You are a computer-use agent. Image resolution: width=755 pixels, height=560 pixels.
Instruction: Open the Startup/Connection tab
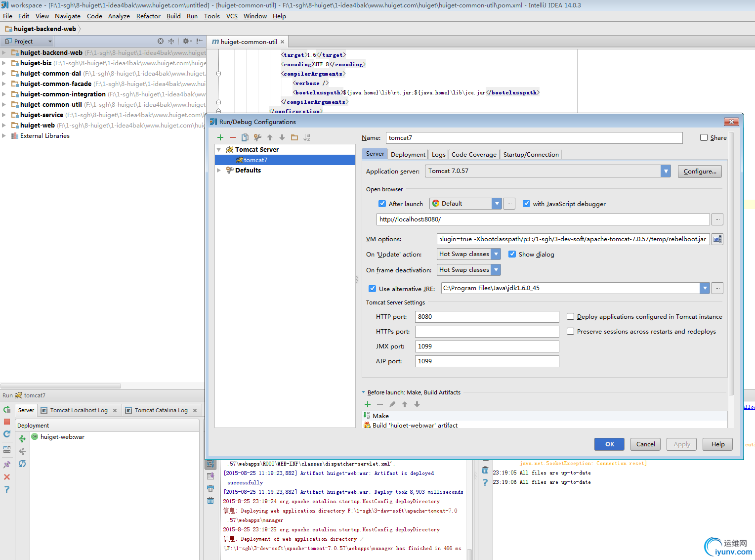(531, 155)
